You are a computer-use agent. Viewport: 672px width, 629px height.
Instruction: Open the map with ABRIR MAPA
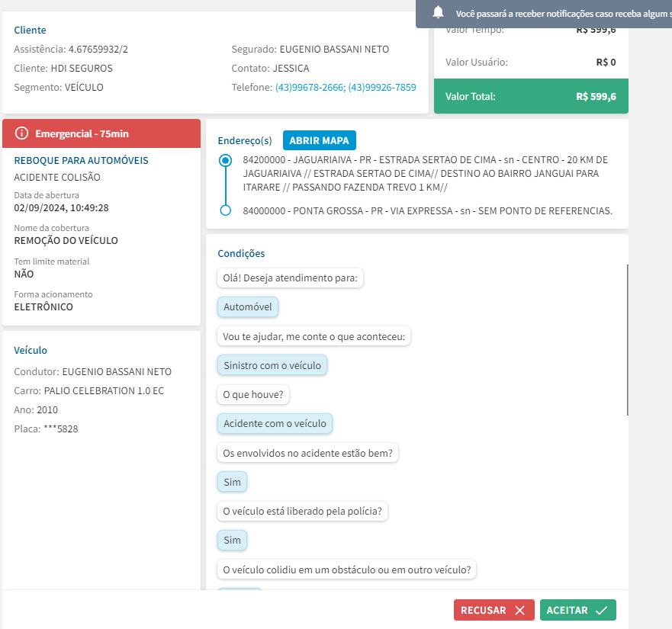pos(319,140)
